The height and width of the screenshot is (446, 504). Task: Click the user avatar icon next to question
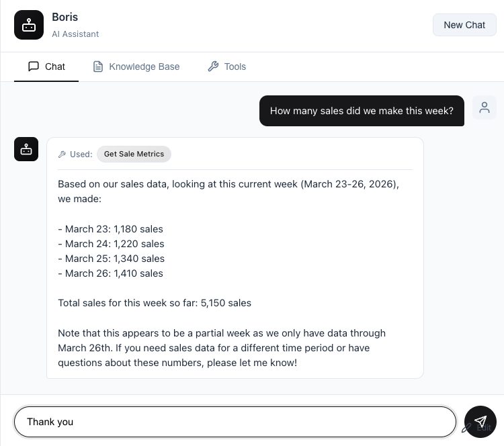[484, 107]
